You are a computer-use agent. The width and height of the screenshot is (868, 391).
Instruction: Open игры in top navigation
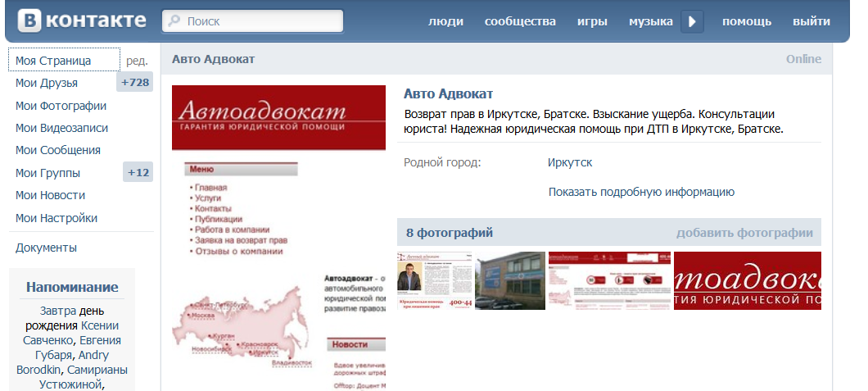pyautogui.click(x=592, y=21)
